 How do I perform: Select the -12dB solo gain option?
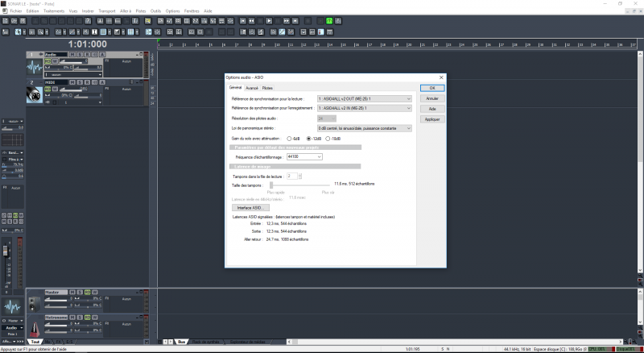point(309,139)
